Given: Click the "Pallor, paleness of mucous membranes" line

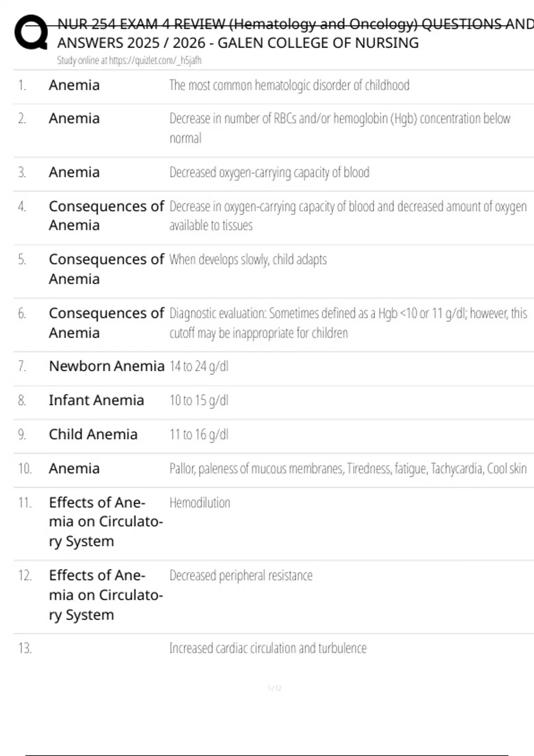Looking at the screenshot, I should pyautogui.click(x=348, y=469).
